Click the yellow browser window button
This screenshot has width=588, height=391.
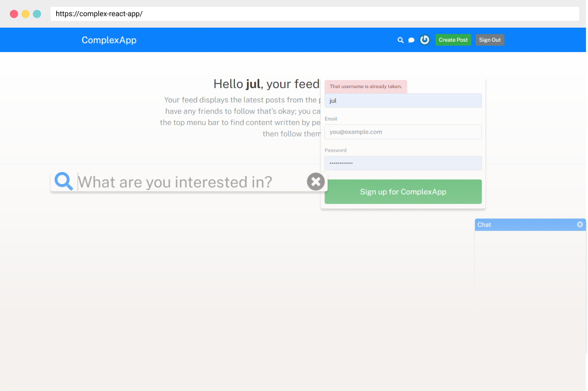pos(26,14)
